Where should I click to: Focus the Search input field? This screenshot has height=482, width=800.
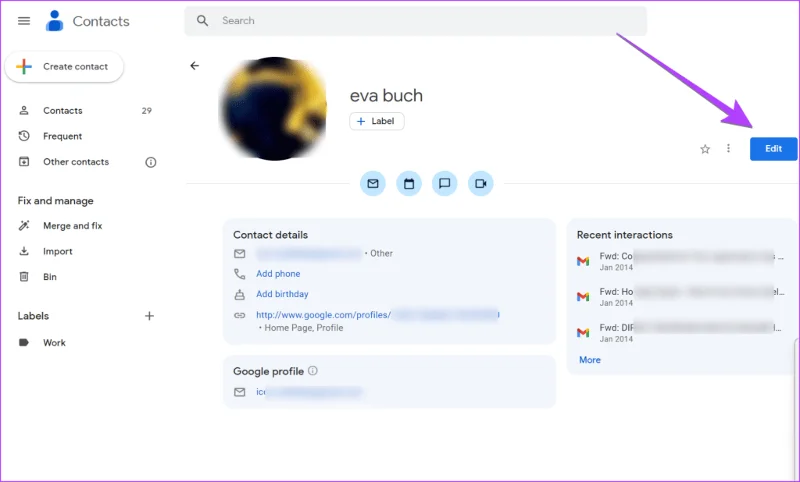click(415, 21)
